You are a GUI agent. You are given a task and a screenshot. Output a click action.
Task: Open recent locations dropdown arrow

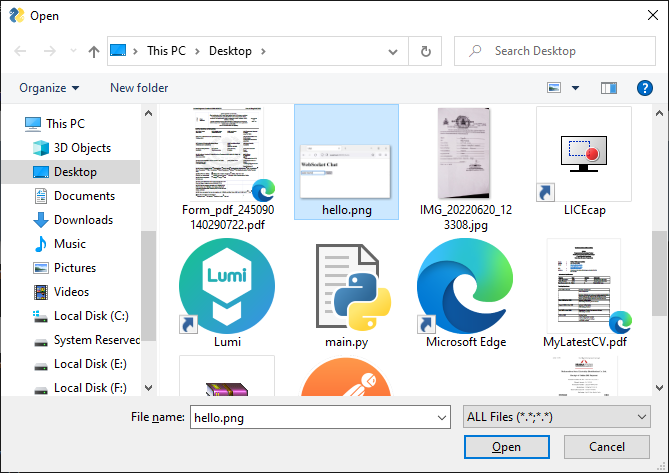73,51
